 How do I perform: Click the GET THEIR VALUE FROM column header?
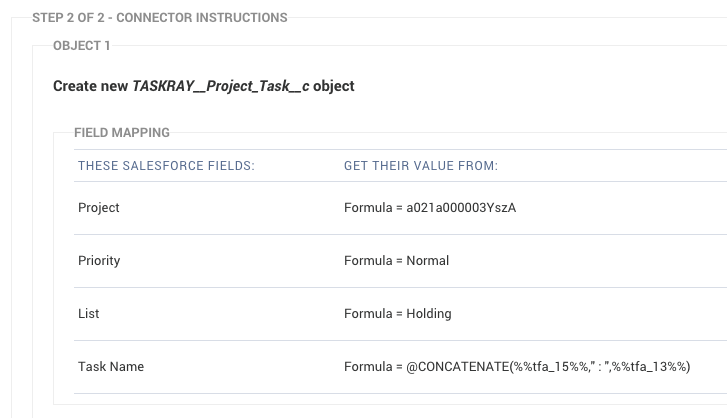click(x=421, y=165)
